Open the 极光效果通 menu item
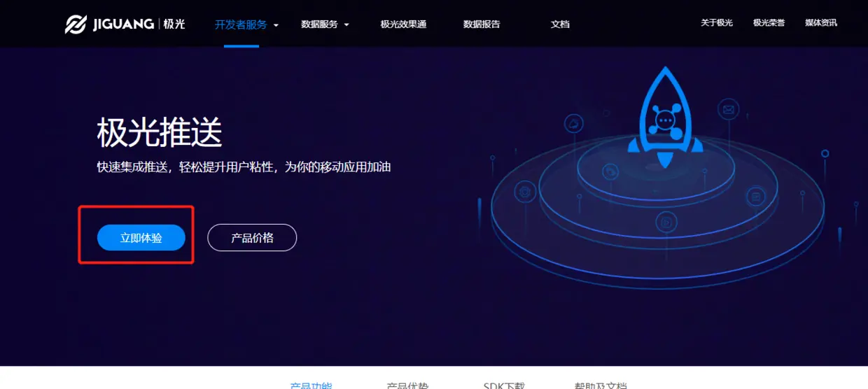 [403, 24]
